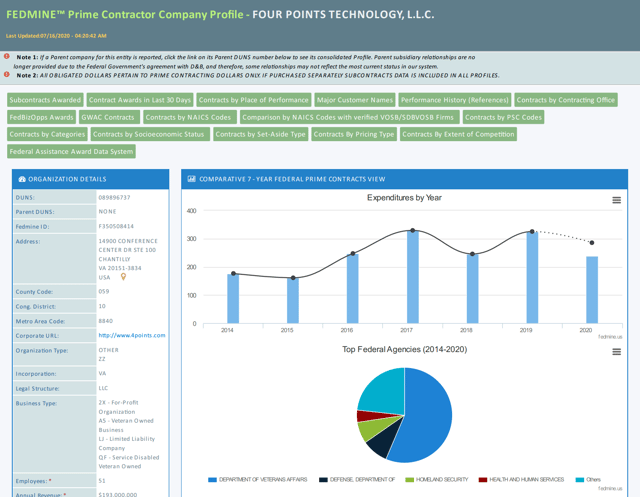Open the Top Federal Agencies chart menu

point(616,351)
